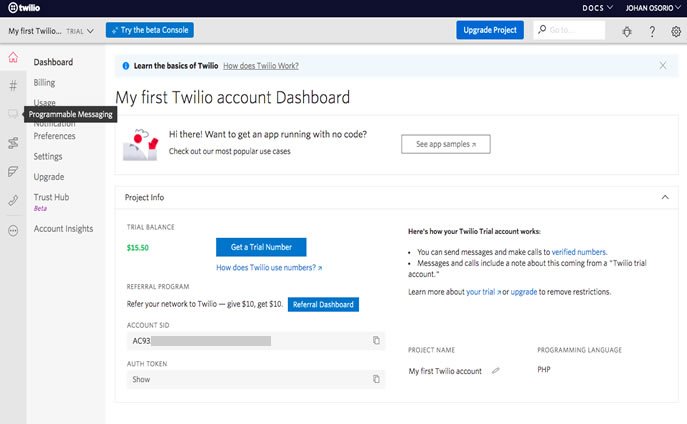Collapse the Project Info panel
The image size is (687, 424).
(665, 198)
